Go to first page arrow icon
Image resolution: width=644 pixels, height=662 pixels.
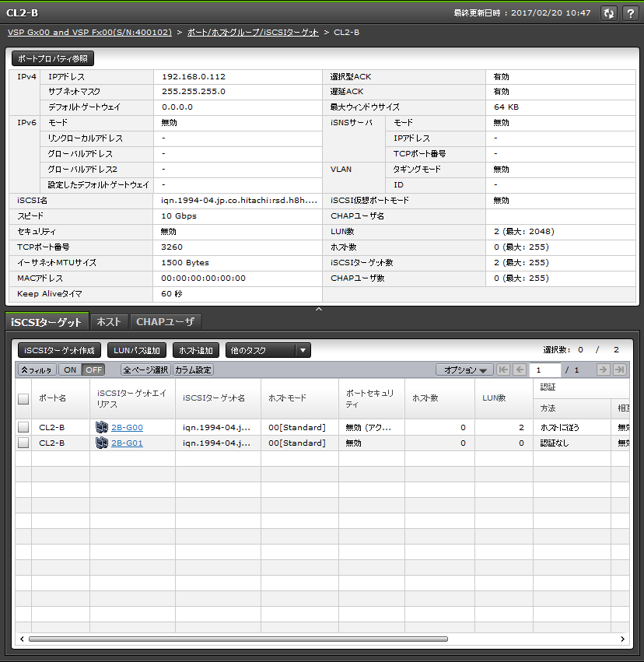coord(503,370)
